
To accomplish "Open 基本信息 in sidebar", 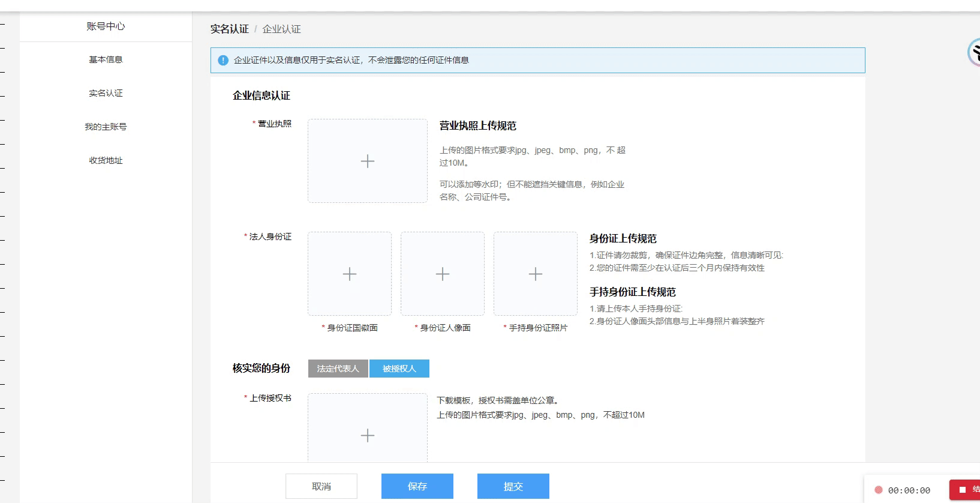I will [x=106, y=59].
